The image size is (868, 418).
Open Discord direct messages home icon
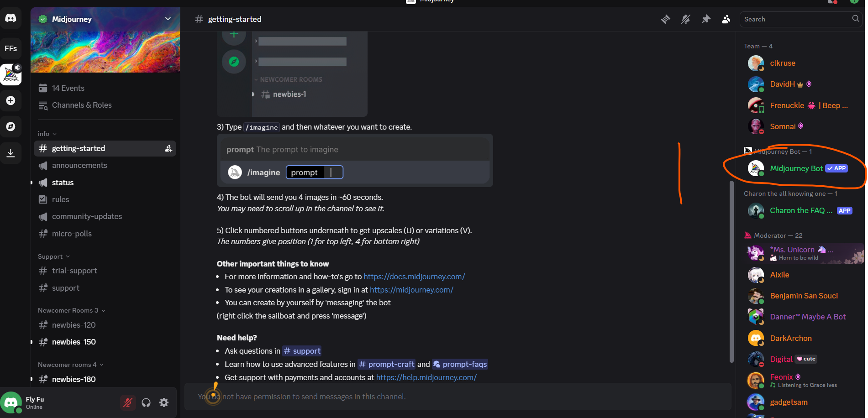point(11,18)
